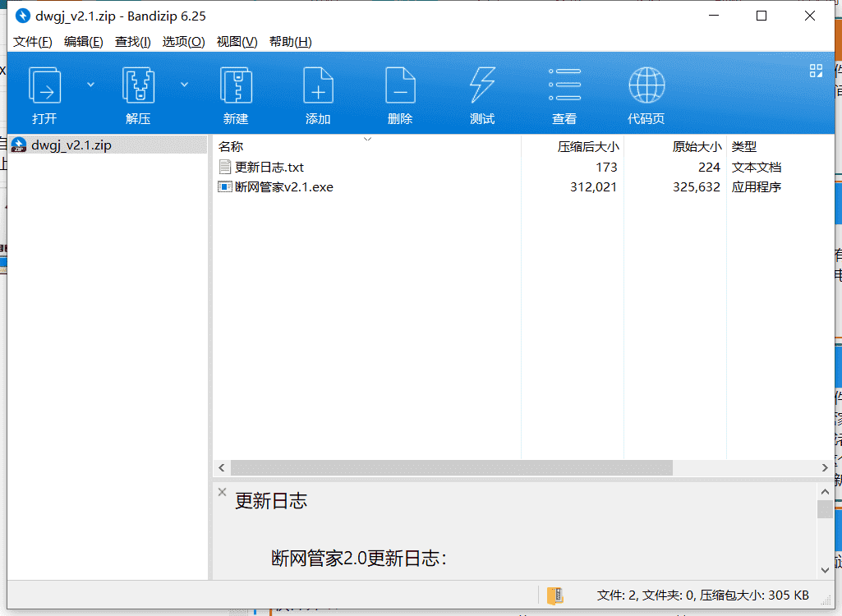Click the archive icon in the status bar
842x616 pixels.
pyautogui.click(x=554, y=595)
